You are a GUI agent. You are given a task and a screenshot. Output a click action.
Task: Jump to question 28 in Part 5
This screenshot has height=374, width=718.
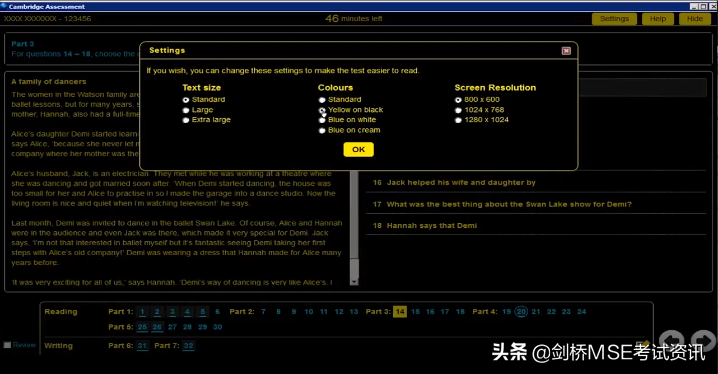[187, 327]
